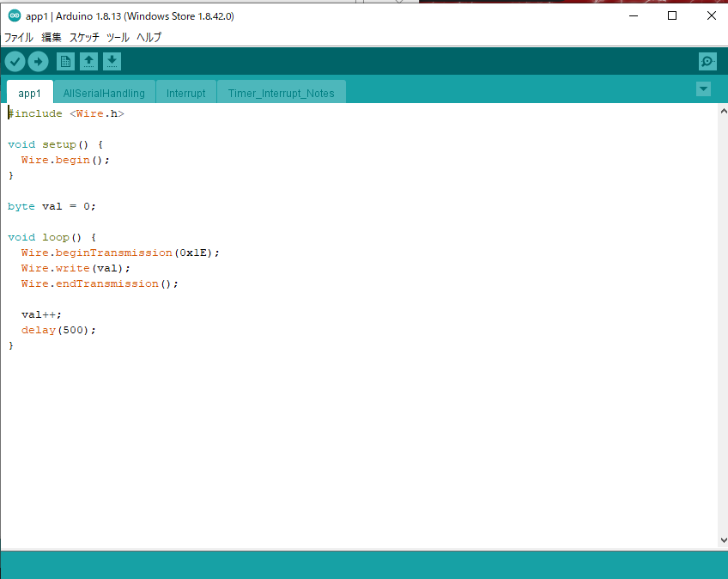Switch to the AllSerialHandling tab

pos(104,93)
